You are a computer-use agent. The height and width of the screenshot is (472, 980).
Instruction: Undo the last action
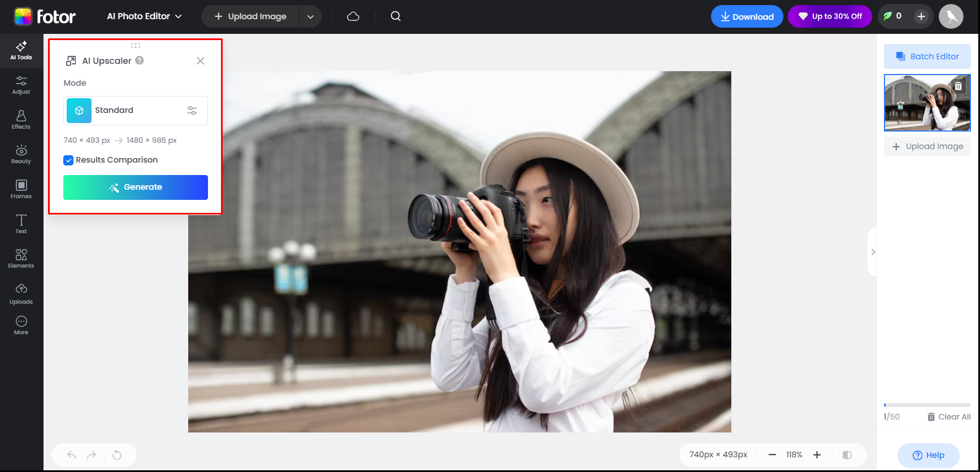pos(72,455)
